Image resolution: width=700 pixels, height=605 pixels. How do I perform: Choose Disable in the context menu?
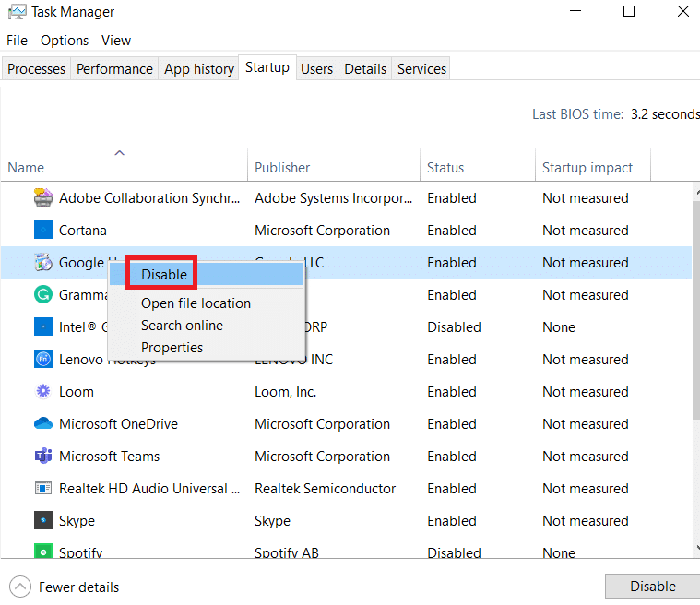point(207,274)
